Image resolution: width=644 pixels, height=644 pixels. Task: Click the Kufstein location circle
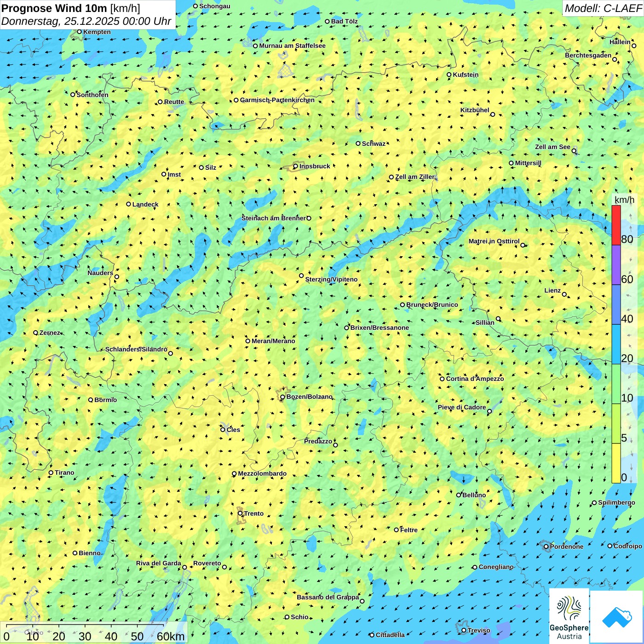click(449, 75)
